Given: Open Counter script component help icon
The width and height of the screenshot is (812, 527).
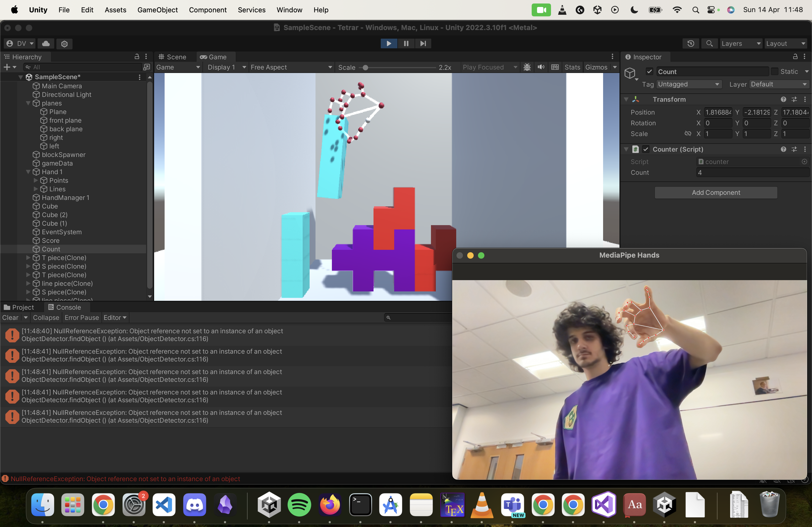Looking at the screenshot, I should click(783, 149).
